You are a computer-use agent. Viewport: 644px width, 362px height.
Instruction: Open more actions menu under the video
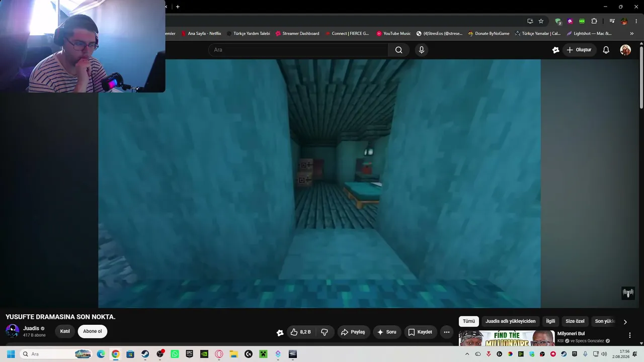click(x=446, y=332)
